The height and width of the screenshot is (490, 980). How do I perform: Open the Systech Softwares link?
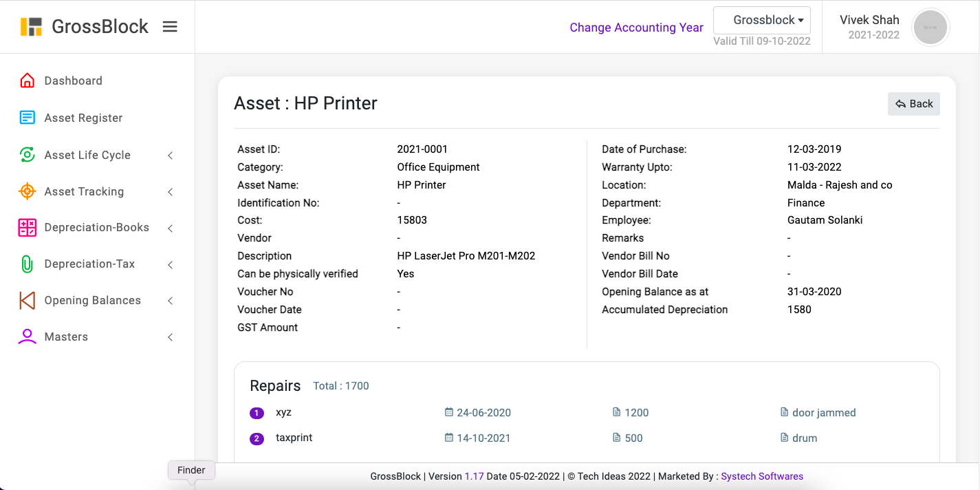pyautogui.click(x=761, y=476)
